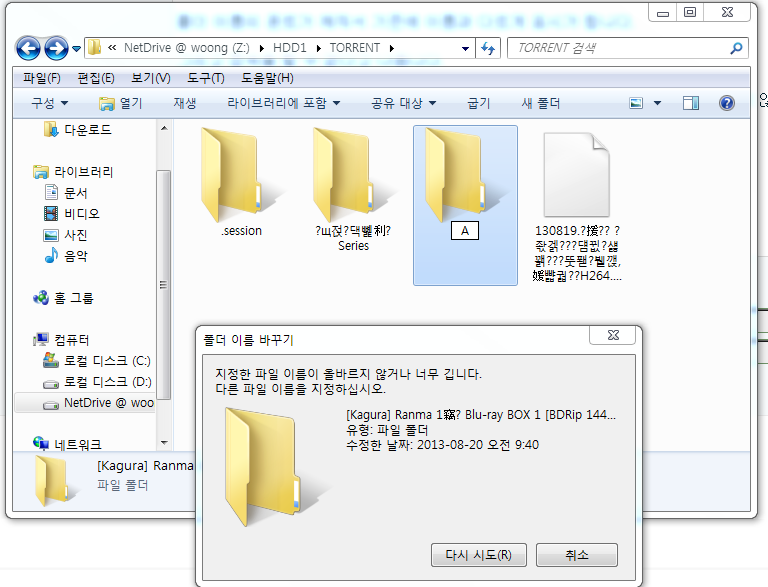The image size is (768, 587).
Task: Click 취소 button in dialog
Action: coord(576,555)
